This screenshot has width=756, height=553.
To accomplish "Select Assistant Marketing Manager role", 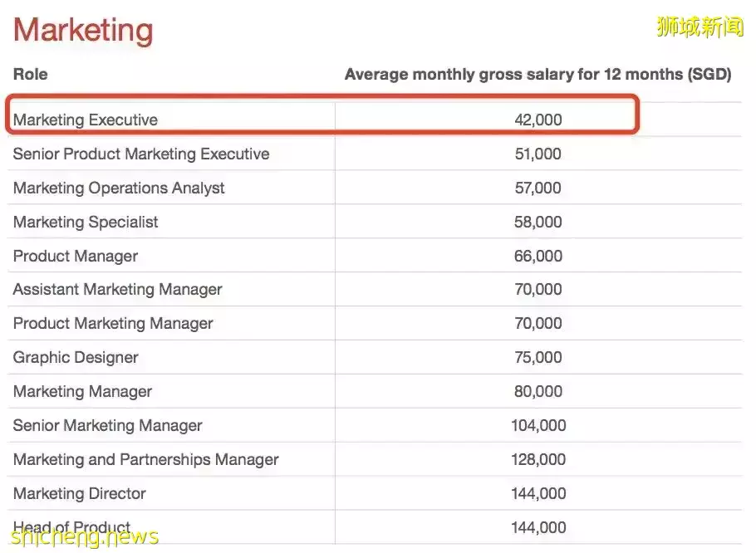I will tap(118, 290).
